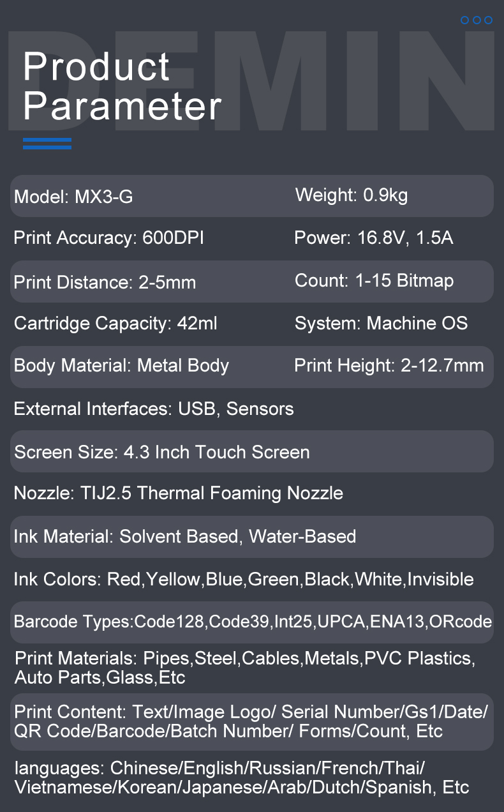This screenshot has height=812, width=504.
Task: Select the Model: MX3-G text
Action: click(73, 197)
